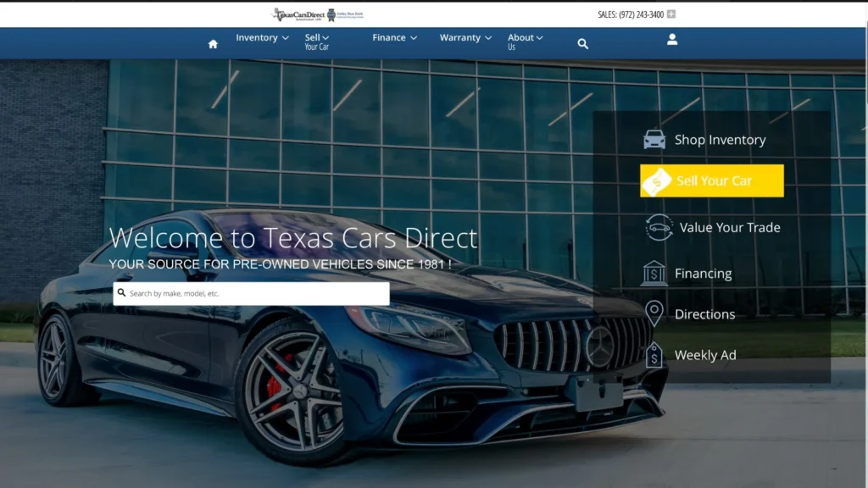
Task: Open the Weekly Ad link
Action: tap(705, 355)
